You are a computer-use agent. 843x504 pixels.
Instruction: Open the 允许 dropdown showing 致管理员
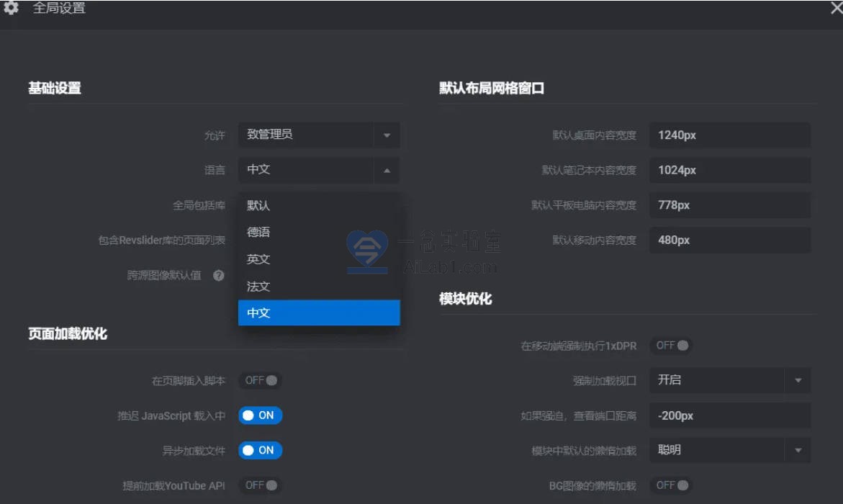pos(319,135)
